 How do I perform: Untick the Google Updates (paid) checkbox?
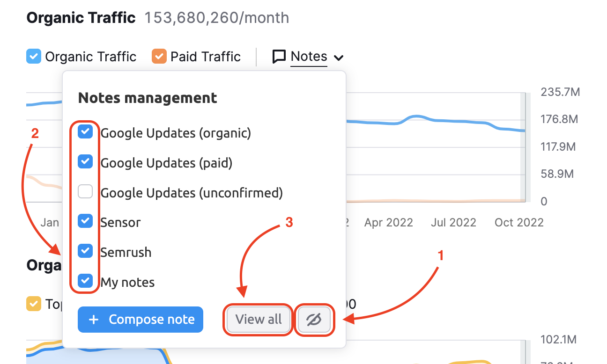pyautogui.click(x=85, y=162)
